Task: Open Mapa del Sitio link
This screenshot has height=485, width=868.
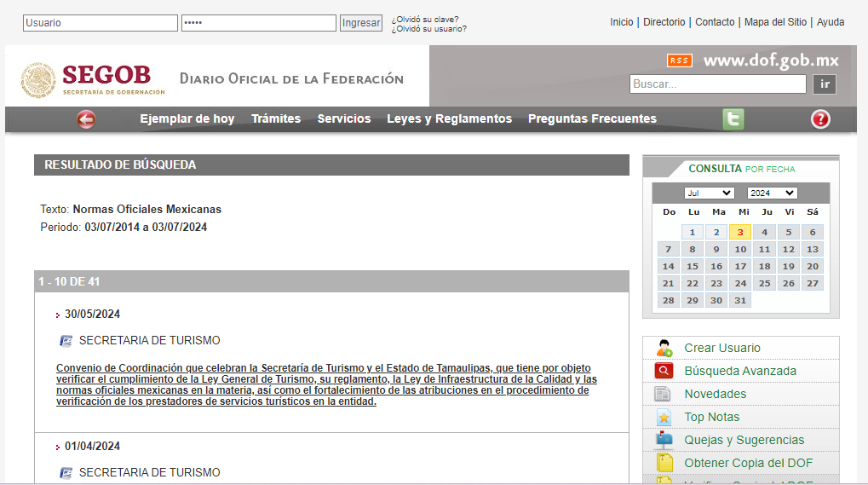Action: 775,22
